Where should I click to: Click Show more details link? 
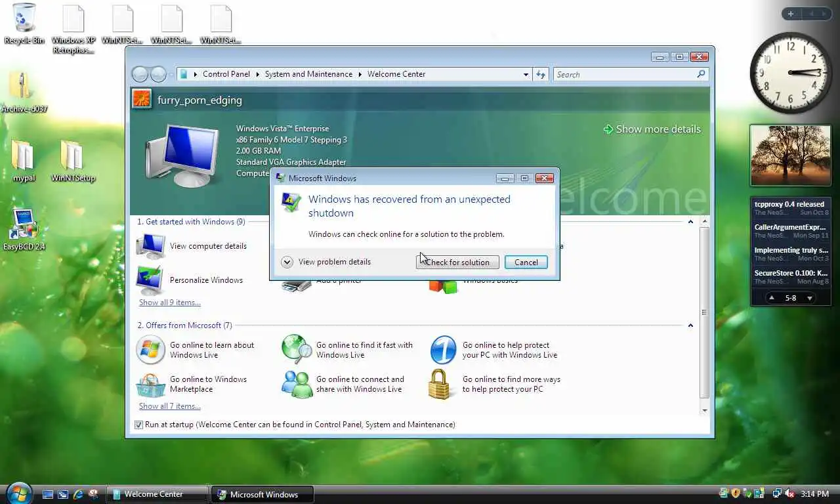pyautogui.click(x=652, y=129)
